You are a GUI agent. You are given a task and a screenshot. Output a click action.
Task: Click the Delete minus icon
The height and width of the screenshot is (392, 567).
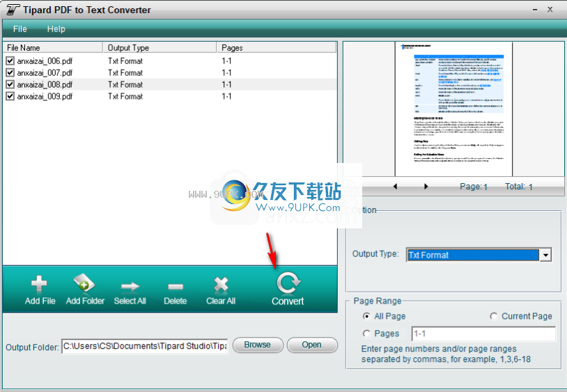(x=176, y=287)
